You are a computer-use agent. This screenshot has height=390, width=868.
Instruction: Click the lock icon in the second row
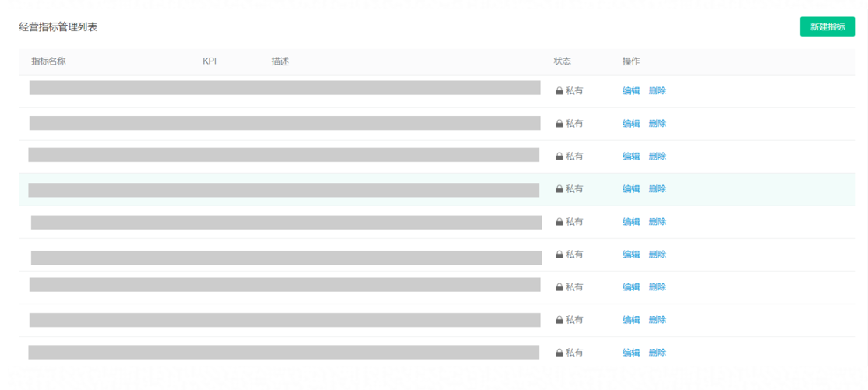point(559,124)
